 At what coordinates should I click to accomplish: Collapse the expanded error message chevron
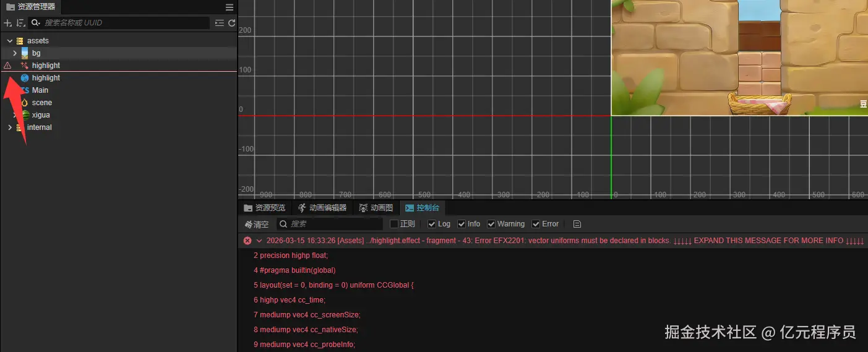click(259, 241)
